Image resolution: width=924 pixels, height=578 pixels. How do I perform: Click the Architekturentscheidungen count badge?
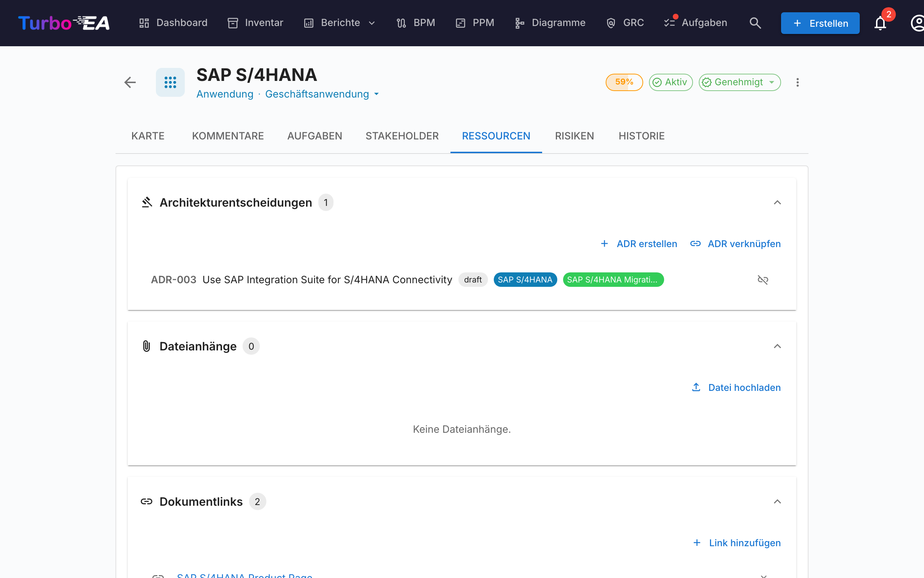(326, 203)
